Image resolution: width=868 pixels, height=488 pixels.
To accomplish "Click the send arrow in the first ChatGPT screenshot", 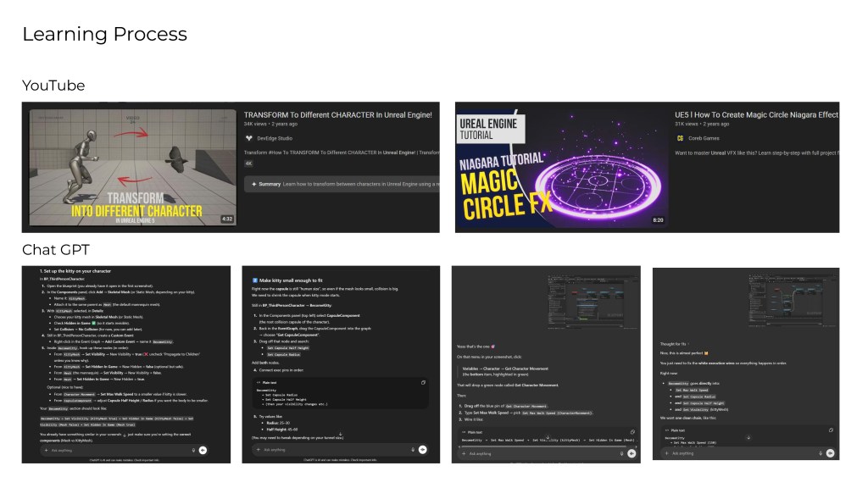I will point(203,451).
